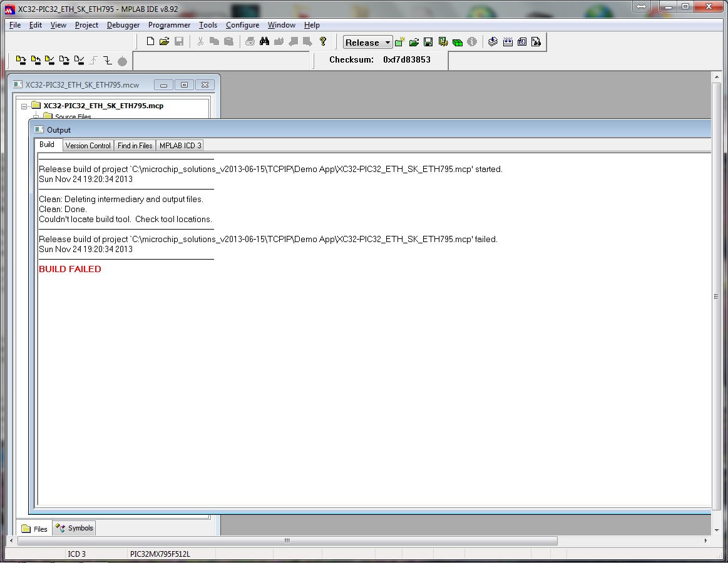Click the Find binoculars icon
This screenshot has width=728, height=563.
(264, 41)
